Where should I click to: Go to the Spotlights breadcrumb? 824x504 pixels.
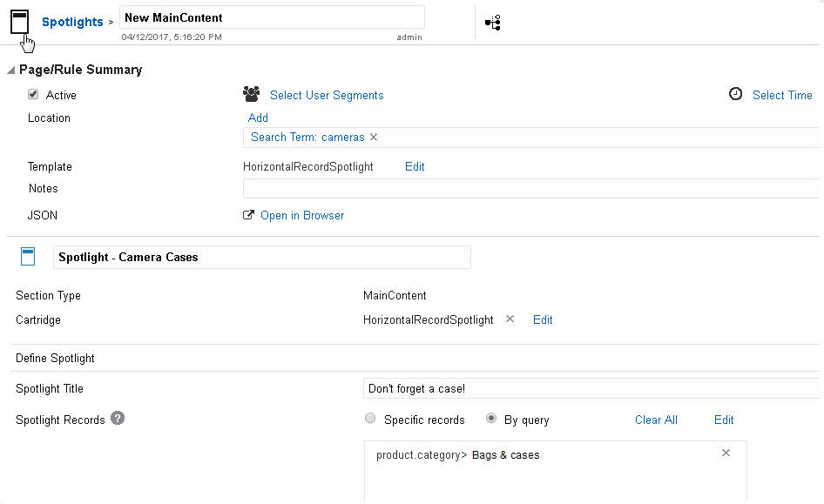[72, 22]
